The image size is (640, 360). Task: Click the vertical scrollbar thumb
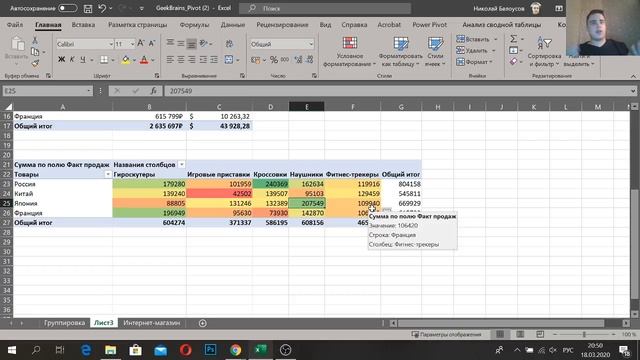[634, 244]
